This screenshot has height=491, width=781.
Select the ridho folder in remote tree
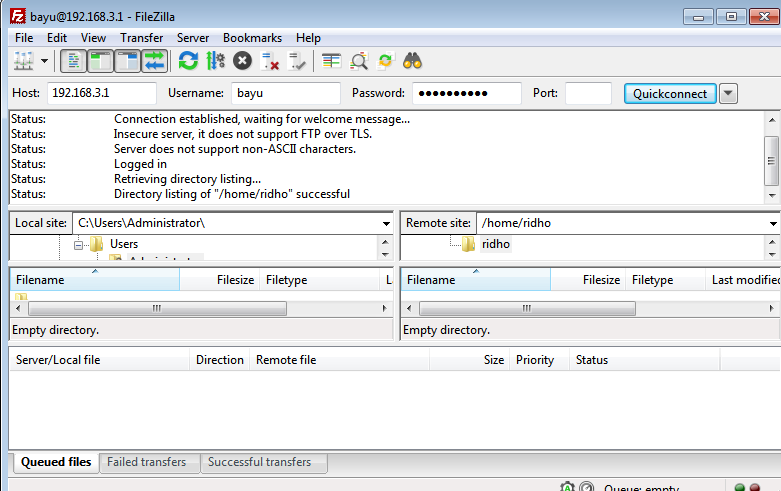(496, 244)
